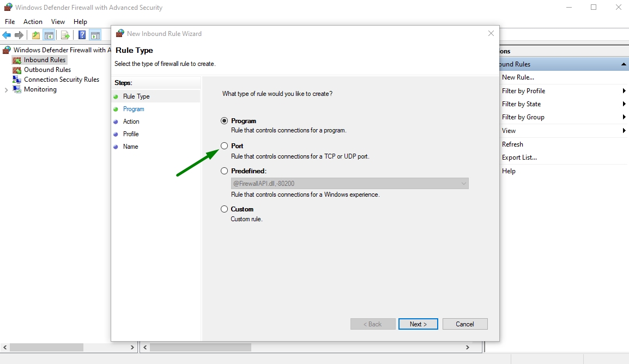This screenshot has width=629, height=364.
Task: Open the Predefined rules combo box
Action: [350, 183]
